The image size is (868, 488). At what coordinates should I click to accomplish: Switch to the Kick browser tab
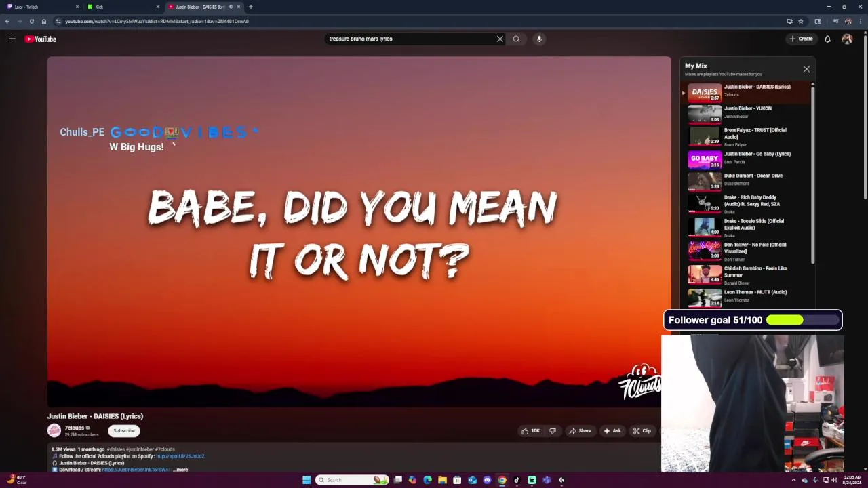pos(122,7)
